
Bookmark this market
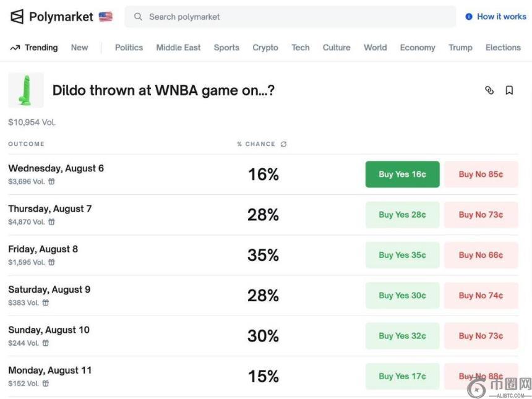click(x=509, y=90)
